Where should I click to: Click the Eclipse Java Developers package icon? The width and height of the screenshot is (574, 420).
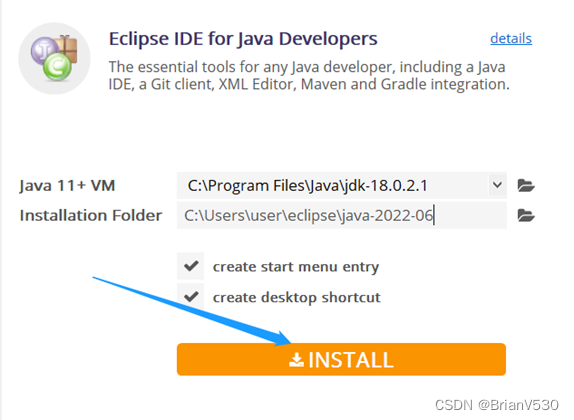54,58
